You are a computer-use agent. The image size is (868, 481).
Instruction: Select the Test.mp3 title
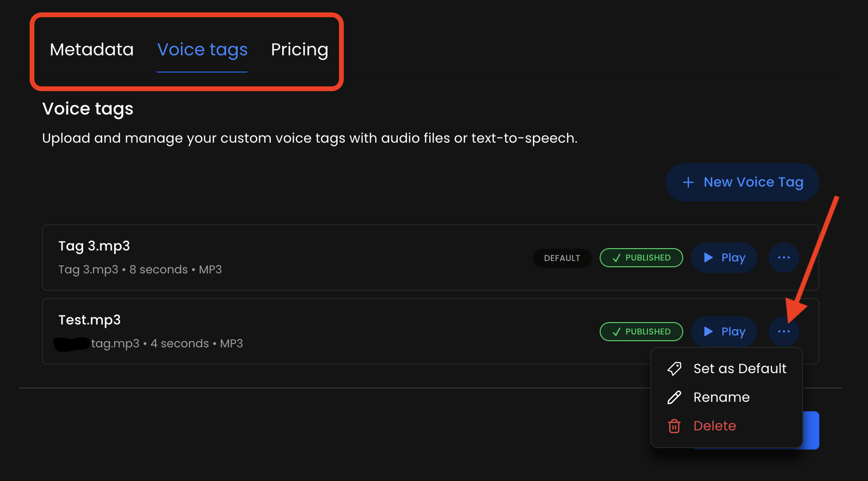point(89,320)
